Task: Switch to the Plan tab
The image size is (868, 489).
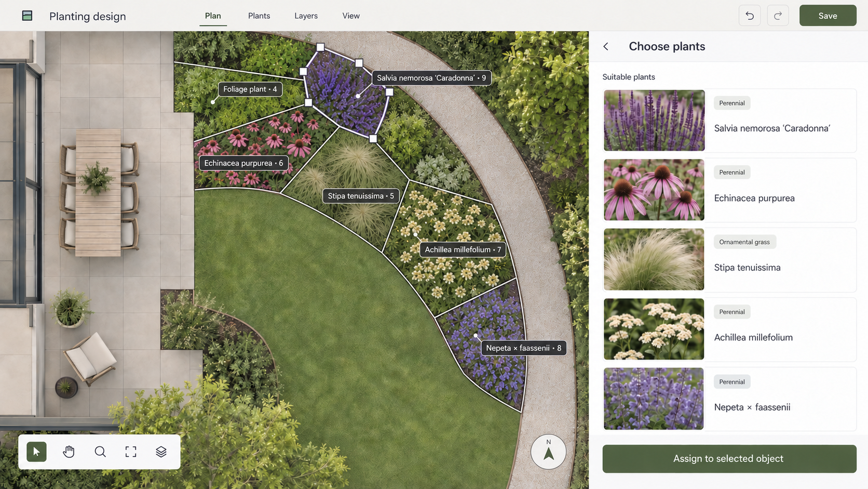Action: point(213,16)
